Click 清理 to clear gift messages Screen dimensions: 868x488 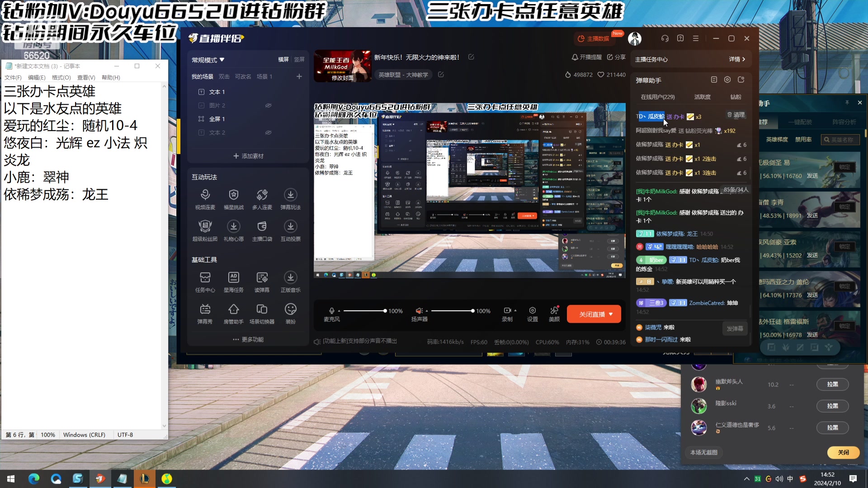(736, 115)
